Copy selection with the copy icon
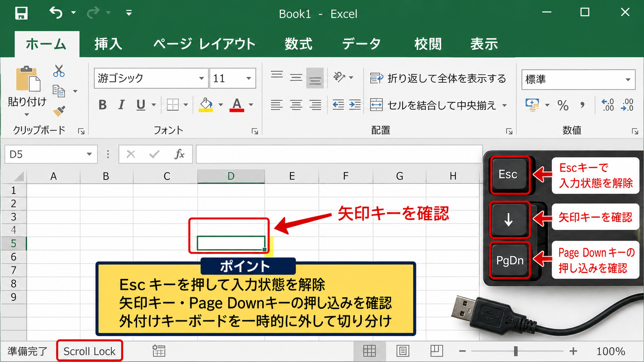 click(x=59, y=91)
